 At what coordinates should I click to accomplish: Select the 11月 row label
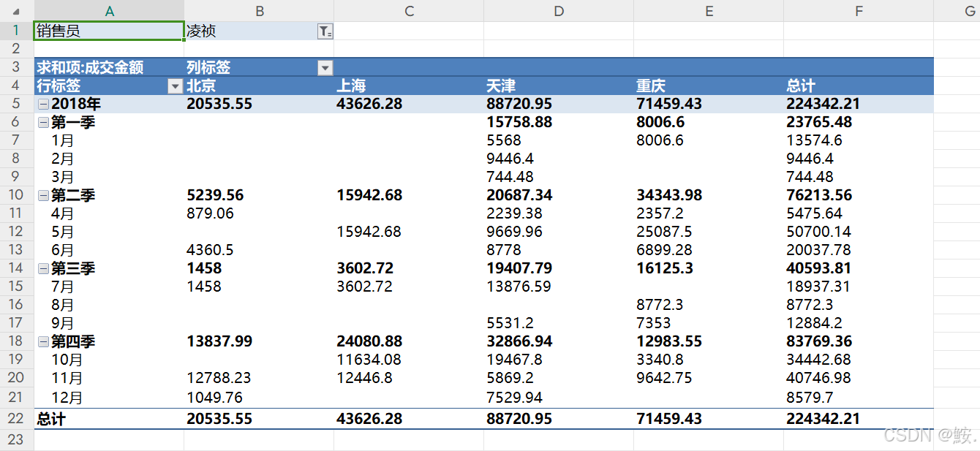[67, 379]
